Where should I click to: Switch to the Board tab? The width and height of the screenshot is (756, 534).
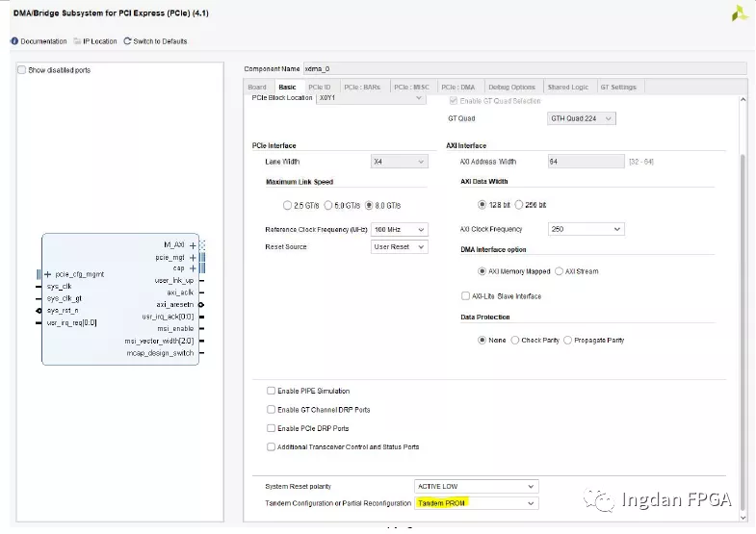click(x=257, y=88)
